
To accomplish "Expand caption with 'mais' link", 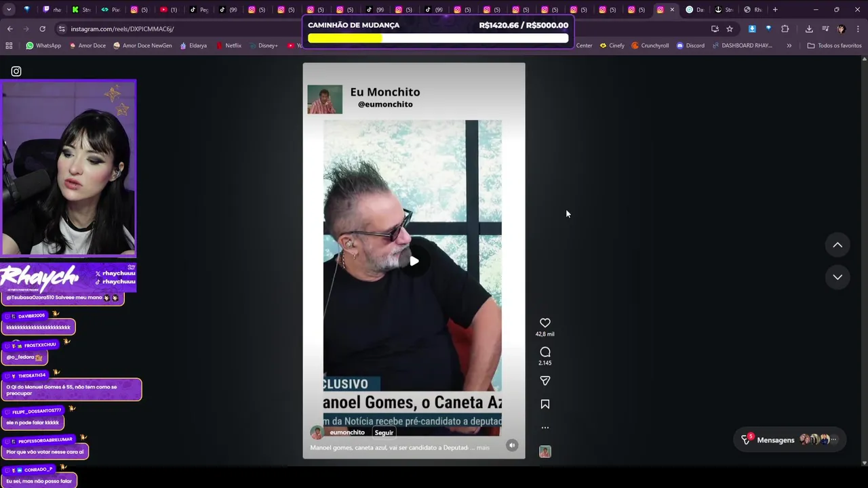I will point(483,447).
